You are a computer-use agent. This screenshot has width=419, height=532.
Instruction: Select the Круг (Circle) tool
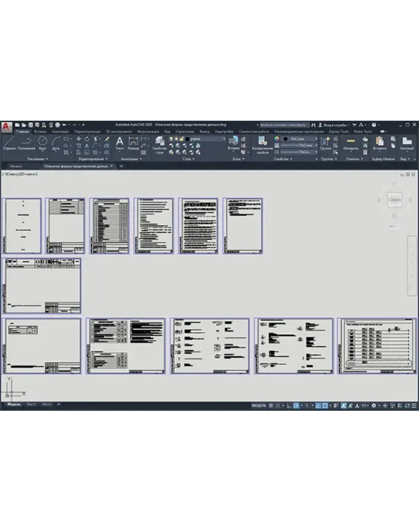click(x=42, y=142)
